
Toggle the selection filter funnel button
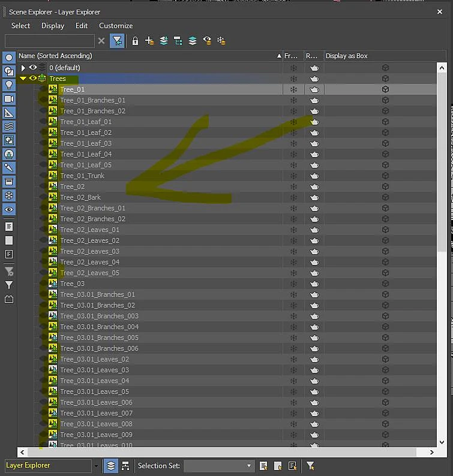point(117,41)
